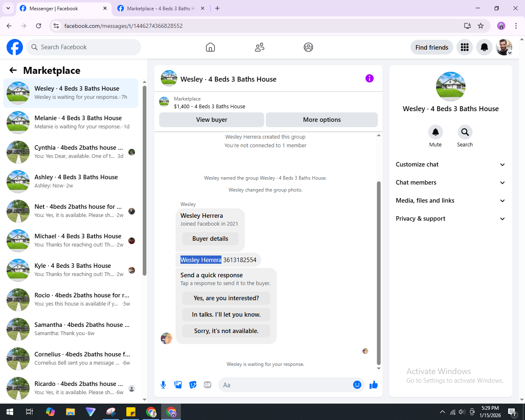The height and width of the screenshot is (420, 525).
Task: Send quick response Sorry, it's not available.
Action: pyautogui.click(x=226, y=331)
